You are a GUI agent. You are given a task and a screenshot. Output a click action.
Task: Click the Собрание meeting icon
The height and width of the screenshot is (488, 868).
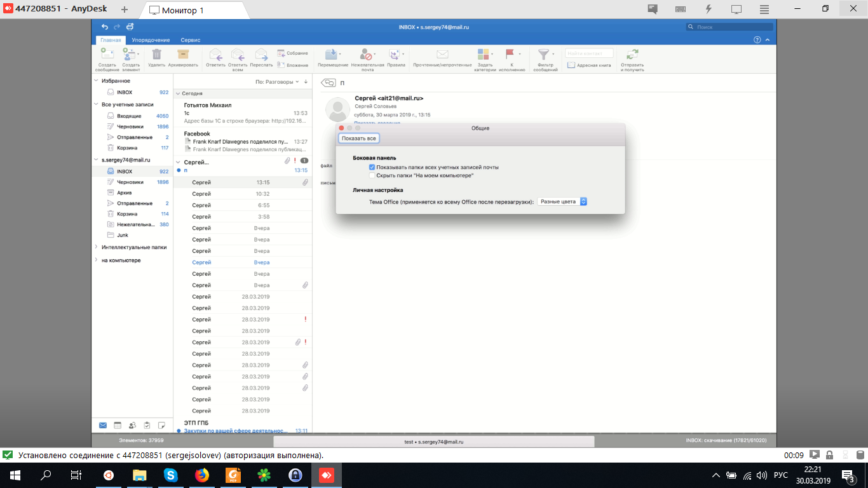click(281, 53)
